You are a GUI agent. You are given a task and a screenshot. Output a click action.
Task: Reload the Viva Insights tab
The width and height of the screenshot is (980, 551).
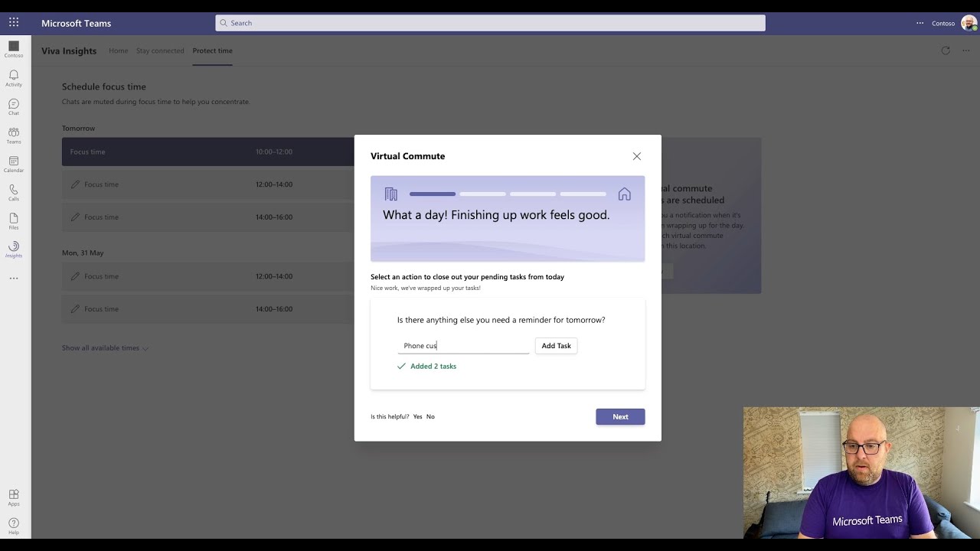pos(946,51)
